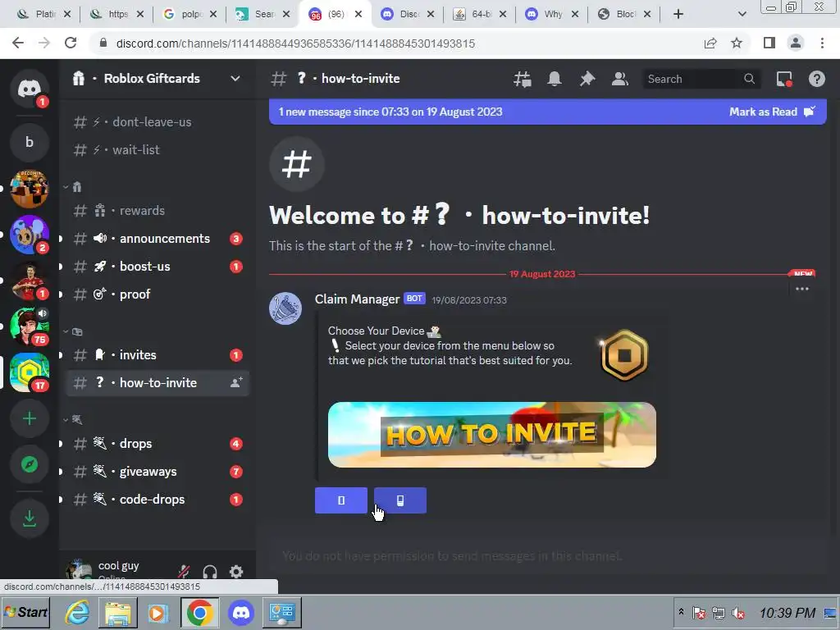Image resolution: width=840 pixels, height=630 pixels.
Task: Switch to the Platir browser tab
Action: [x=43, y=15]
